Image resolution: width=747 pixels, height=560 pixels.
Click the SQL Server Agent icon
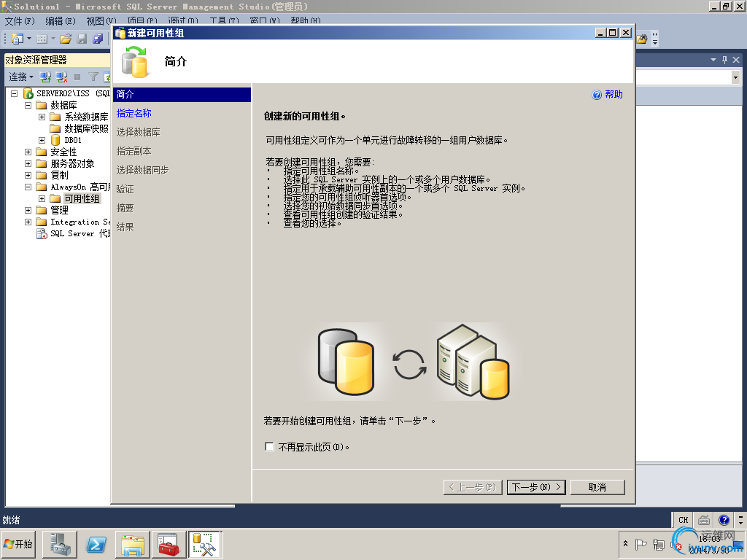pos(42,233)
